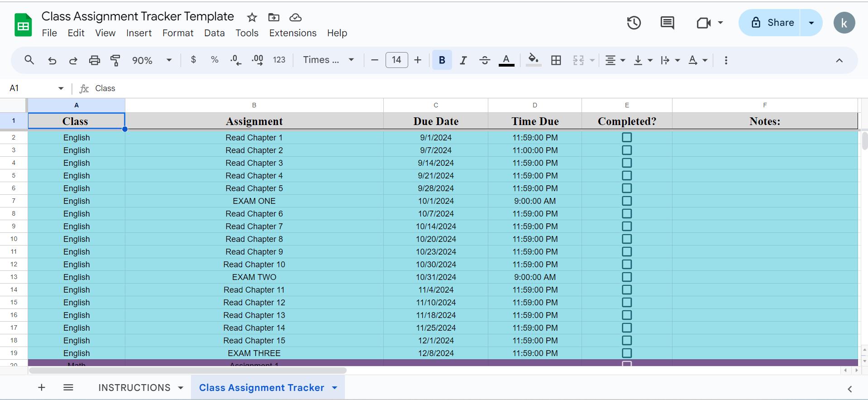868x400 pixels.
Task: Star the Class Assignment Tracker document
Action: [252, 18]
